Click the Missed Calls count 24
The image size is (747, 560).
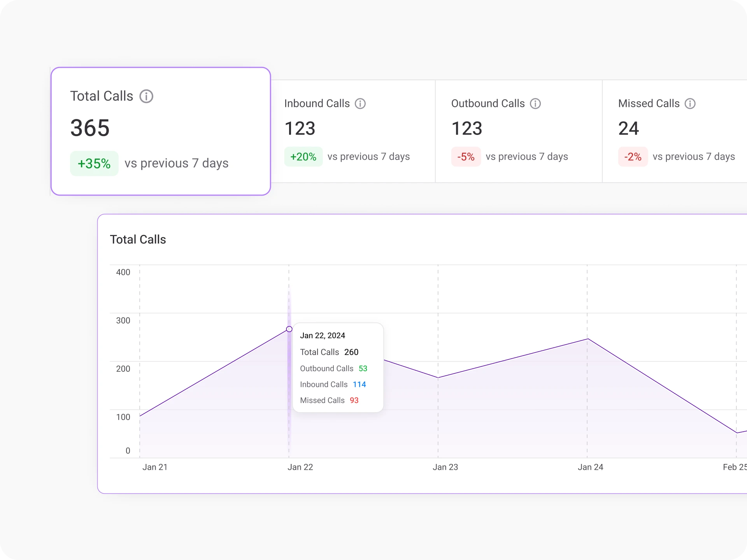pyautogui.click(x=628, y=128)
